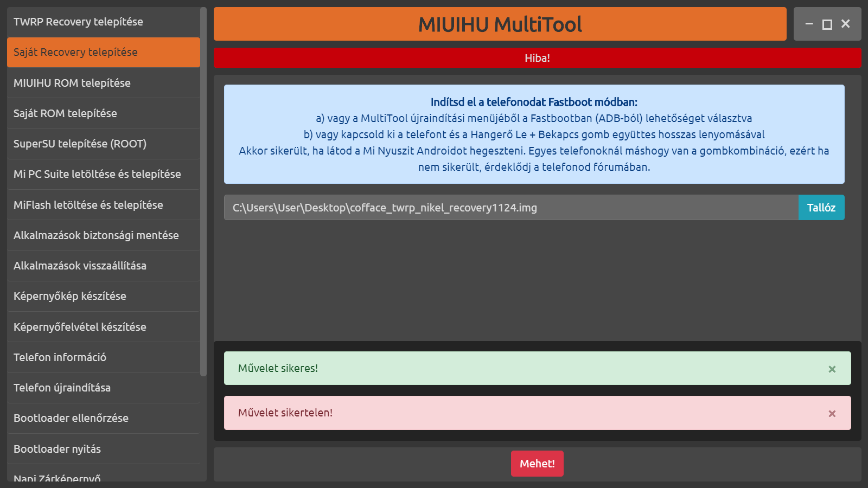Open MIUIHU ROM telepítése
The image size is (868, 488).
(104, 83)
